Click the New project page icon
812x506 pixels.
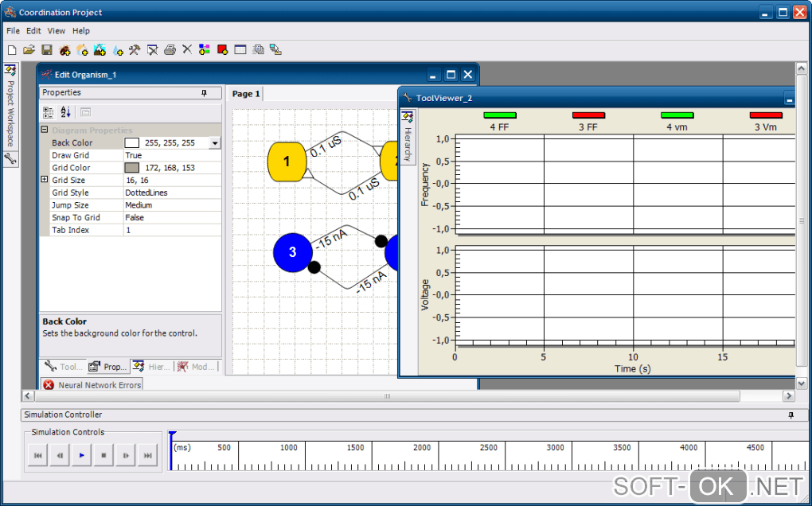click(x=13, y=50)
